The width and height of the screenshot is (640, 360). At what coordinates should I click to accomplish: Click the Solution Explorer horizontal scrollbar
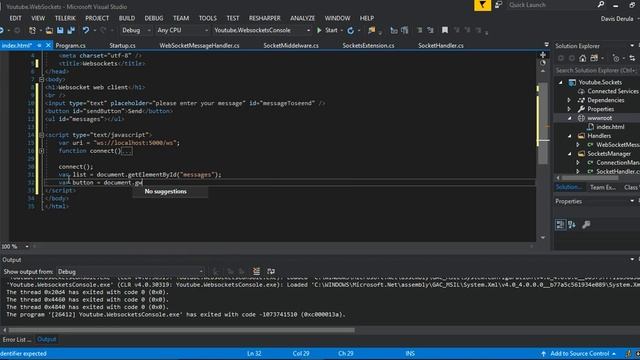click(590, 178)
